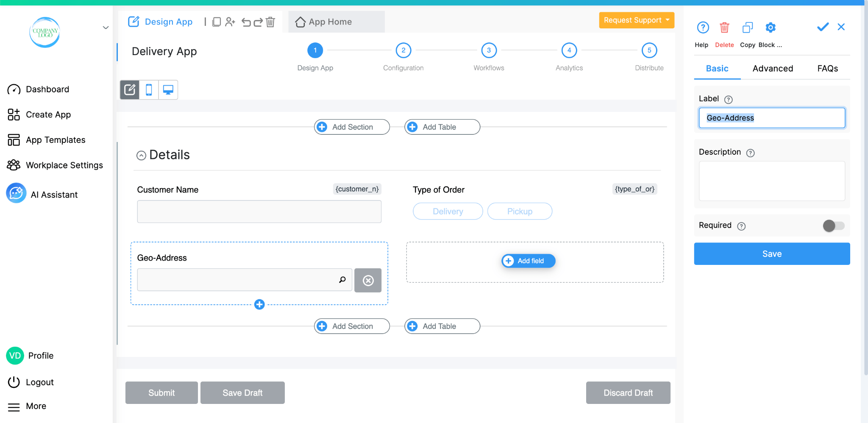Open the App Home tab

click(x=337, y=22)
